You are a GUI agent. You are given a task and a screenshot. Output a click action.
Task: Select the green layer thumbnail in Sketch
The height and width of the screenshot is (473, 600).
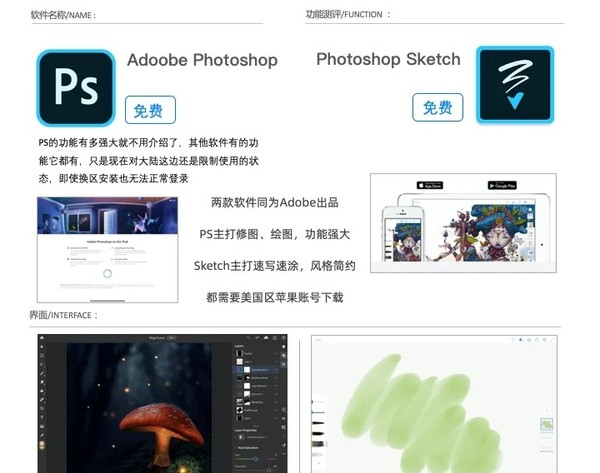point(546,424)
